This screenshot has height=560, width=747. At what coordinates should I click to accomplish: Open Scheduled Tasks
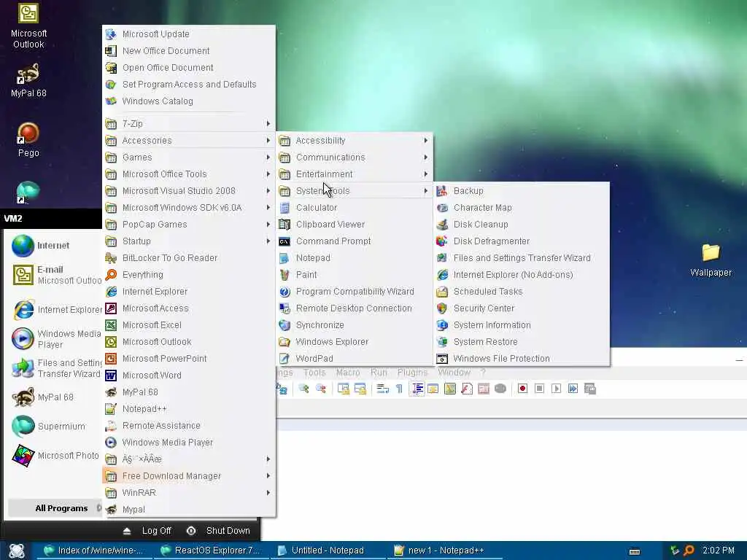522,292
